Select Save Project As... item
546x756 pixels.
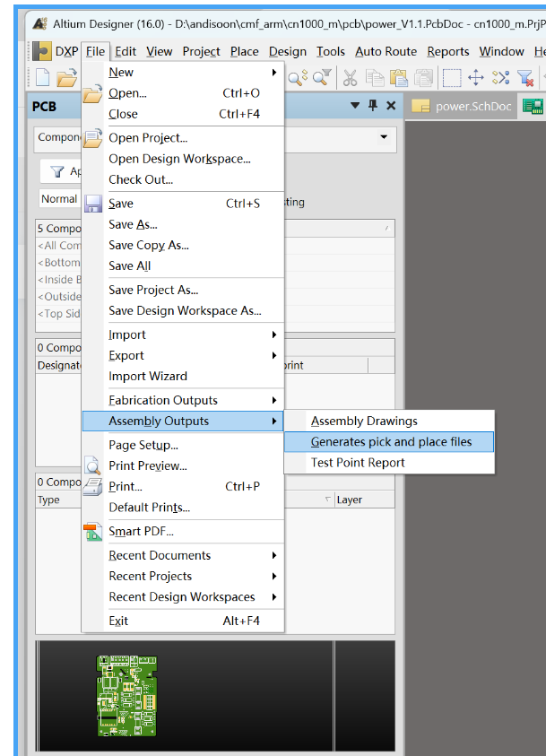(x=183, y=290)
